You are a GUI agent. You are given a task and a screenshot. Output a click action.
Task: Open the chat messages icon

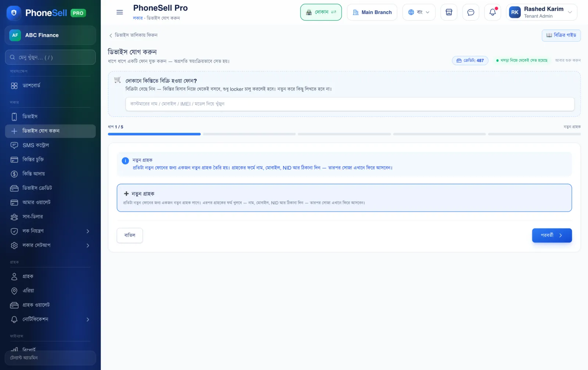click(x=471, y=12)
